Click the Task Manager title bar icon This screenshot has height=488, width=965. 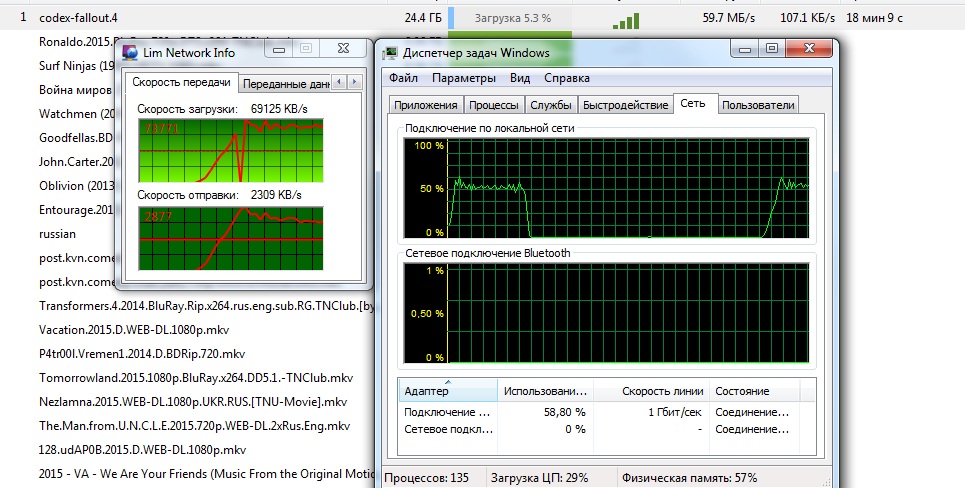click(389, 53)
